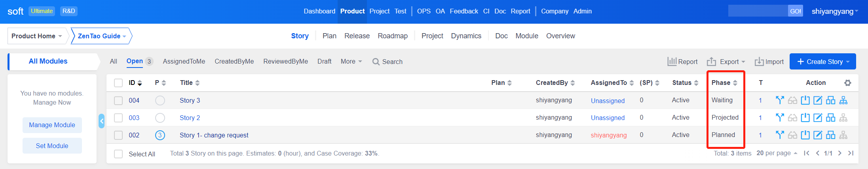Click the Manage Module button
868x169 pixels.
[52, 125]
